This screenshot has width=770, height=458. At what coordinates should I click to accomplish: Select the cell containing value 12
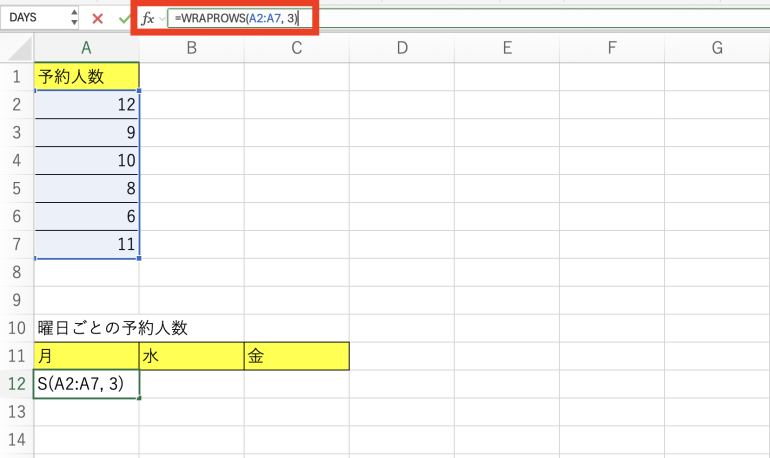(x=86, y=104)
